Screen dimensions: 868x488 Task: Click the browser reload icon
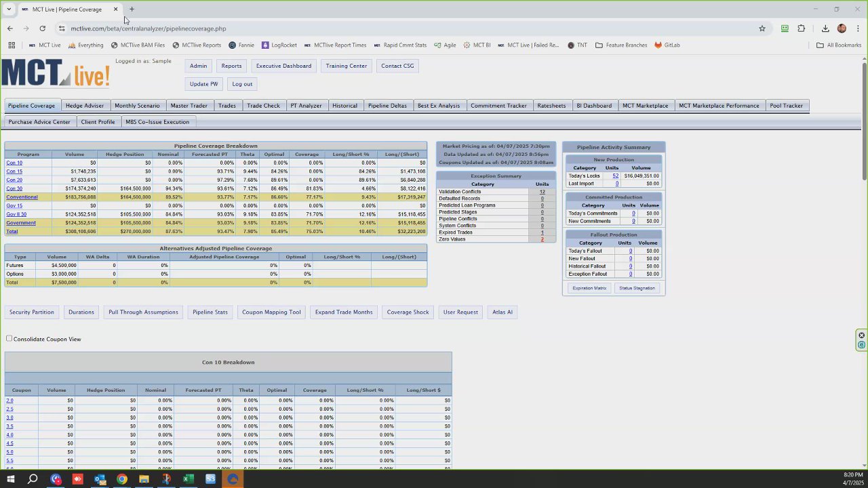pyautogui.click(x=42, y=28)
